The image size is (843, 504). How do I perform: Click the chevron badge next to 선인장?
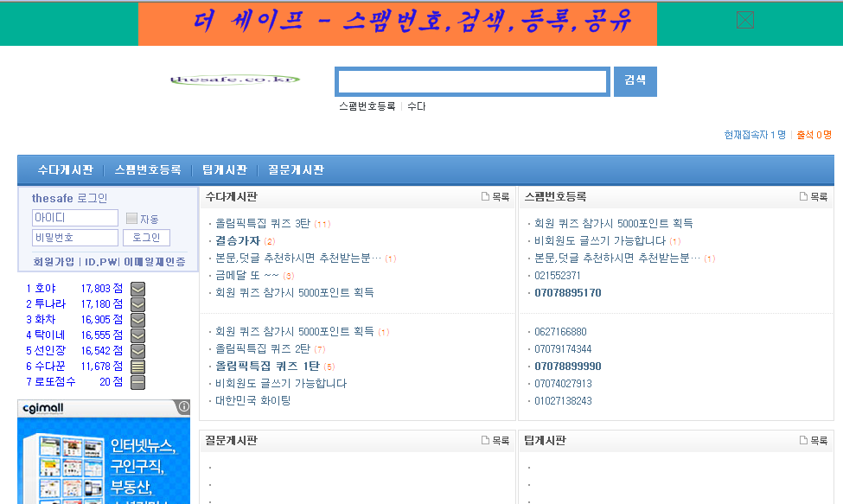click(137, 351)
